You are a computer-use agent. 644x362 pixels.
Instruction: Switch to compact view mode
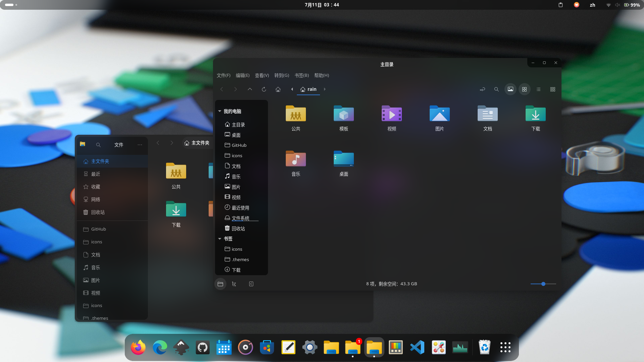tap(553, 89)
